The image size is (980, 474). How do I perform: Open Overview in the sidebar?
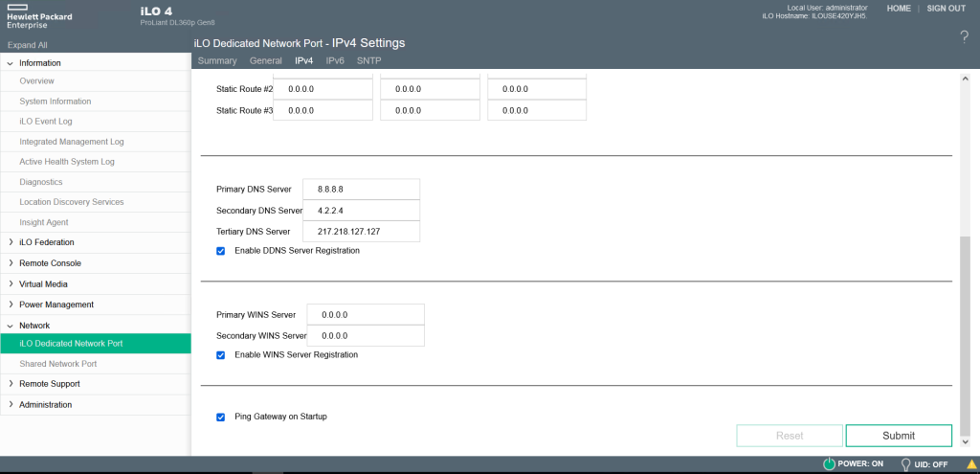(x=96, y=81)
